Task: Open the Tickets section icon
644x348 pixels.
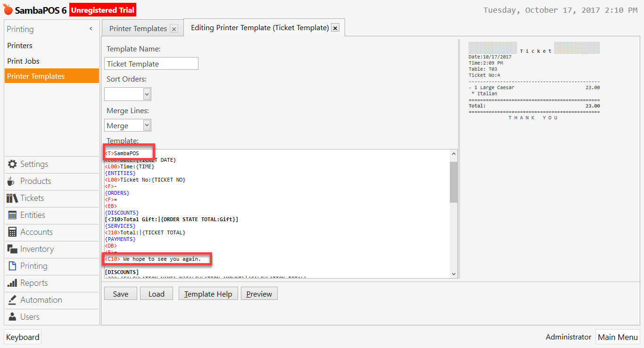Action: pyautogui.click(x=11, y=198)
